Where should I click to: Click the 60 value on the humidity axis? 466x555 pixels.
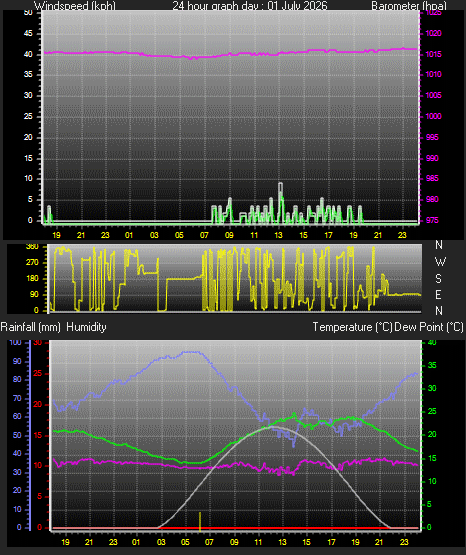[x=17, y=416]
